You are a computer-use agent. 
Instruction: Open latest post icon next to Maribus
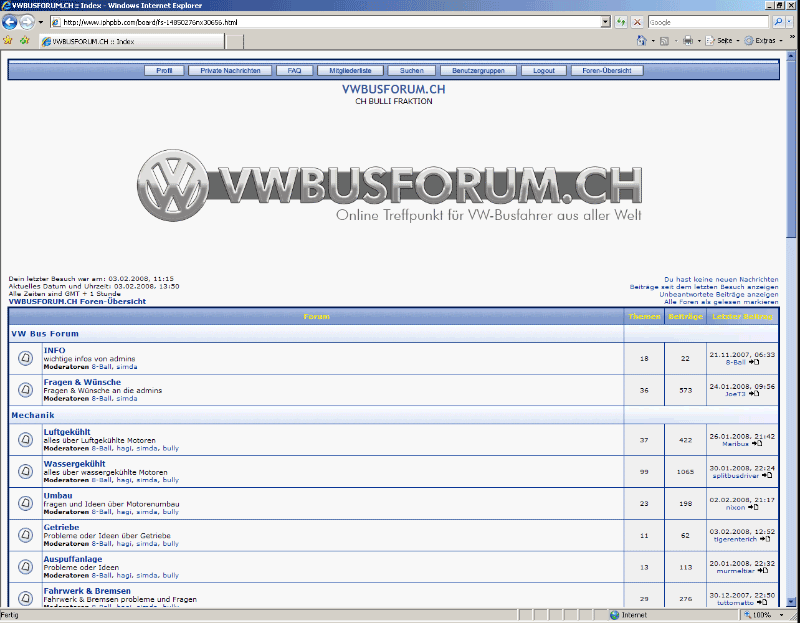pos(757,444)
